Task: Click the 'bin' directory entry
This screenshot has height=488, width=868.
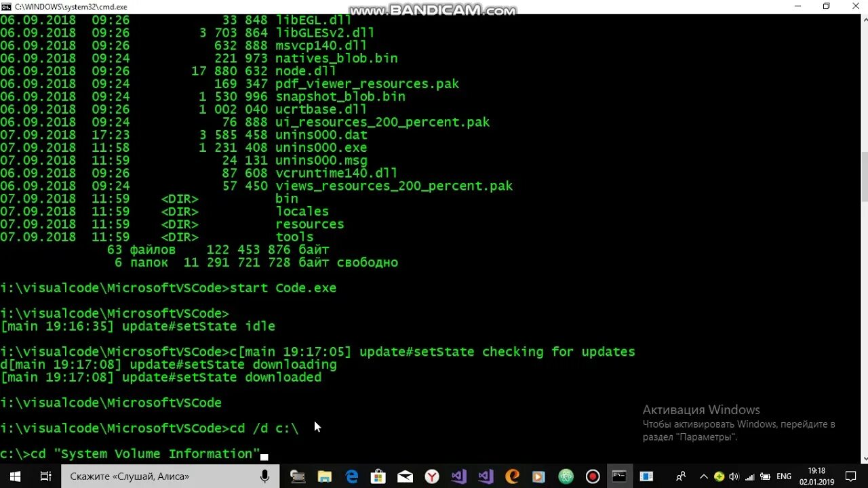Action: point(287,199)
